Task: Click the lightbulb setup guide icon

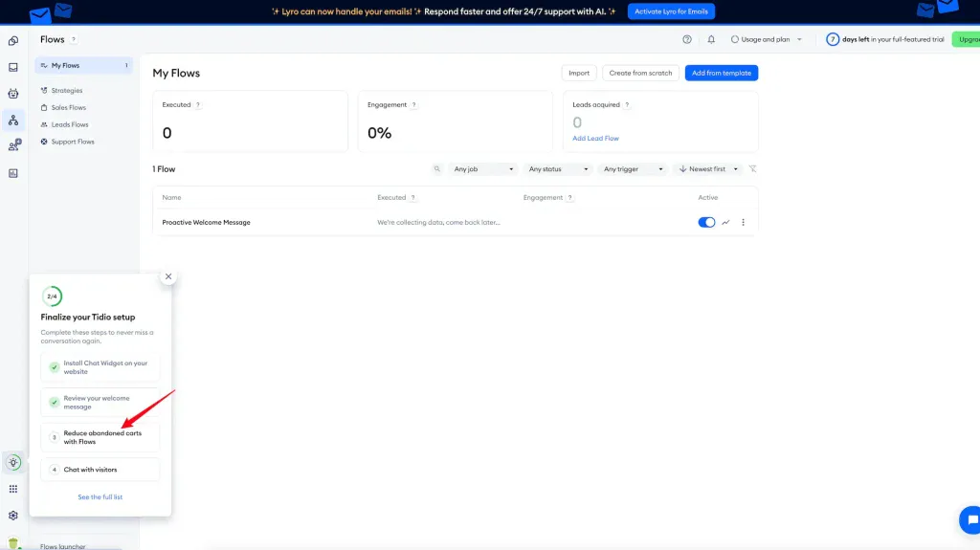Action: tap(13, 463)
